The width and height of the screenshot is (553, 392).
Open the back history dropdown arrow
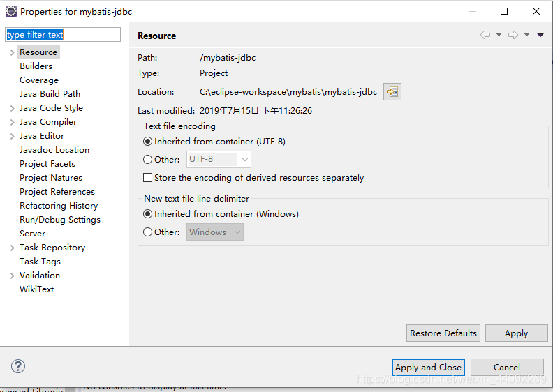click(x=499, y=35)
